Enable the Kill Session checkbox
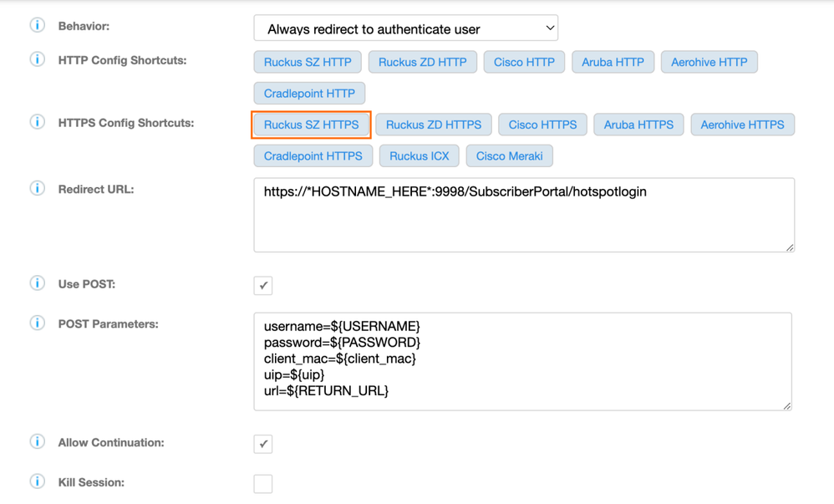The image size is (834, 504). 263,483
